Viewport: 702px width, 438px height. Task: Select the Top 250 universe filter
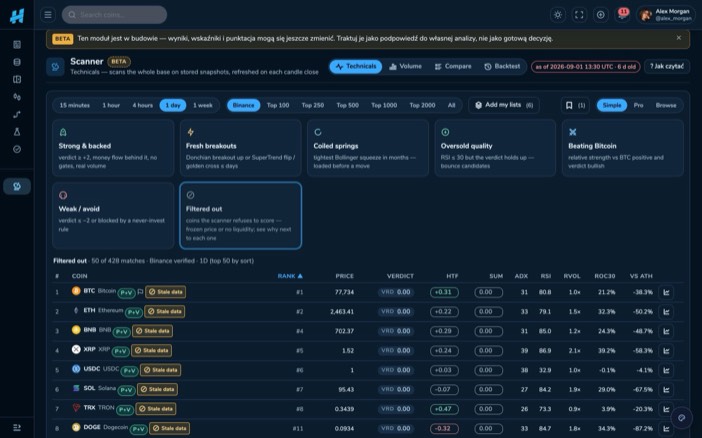pos(312,105)
